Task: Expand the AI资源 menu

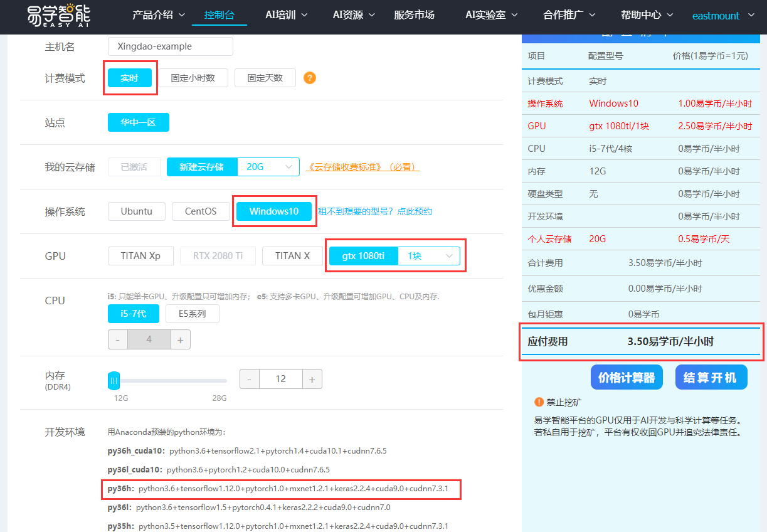Action: point(354,15)
